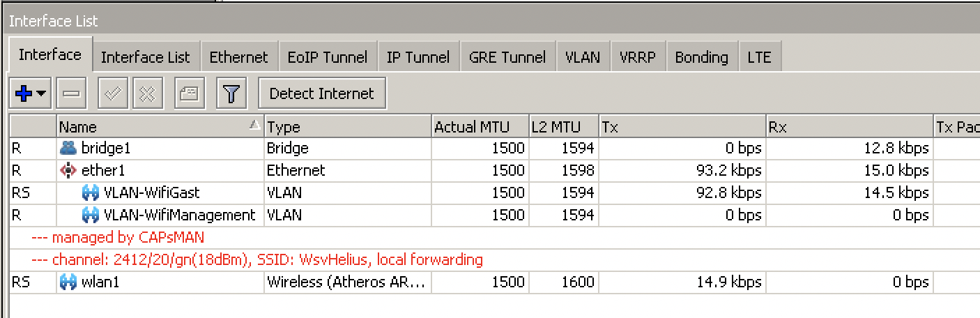This screenshot has height=318, width=980.
Task: Click the Detect Internet button
Action: pyautogui.click(x=321, y=93)
